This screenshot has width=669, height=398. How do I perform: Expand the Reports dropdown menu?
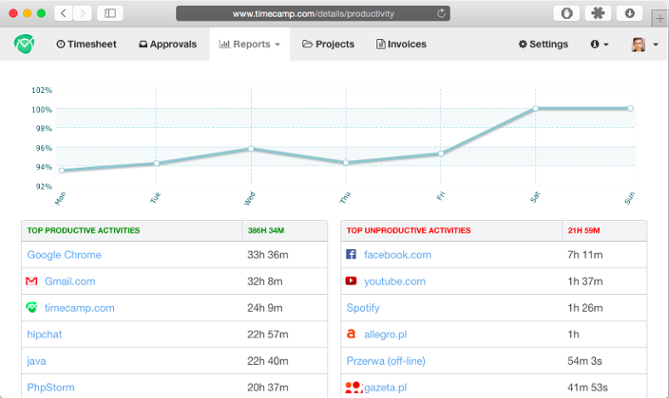pos(250,44)
